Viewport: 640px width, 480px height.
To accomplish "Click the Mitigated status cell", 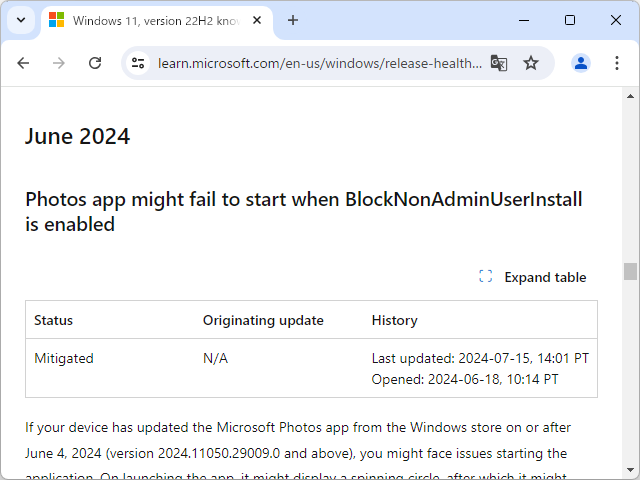I will click(64, 358).
